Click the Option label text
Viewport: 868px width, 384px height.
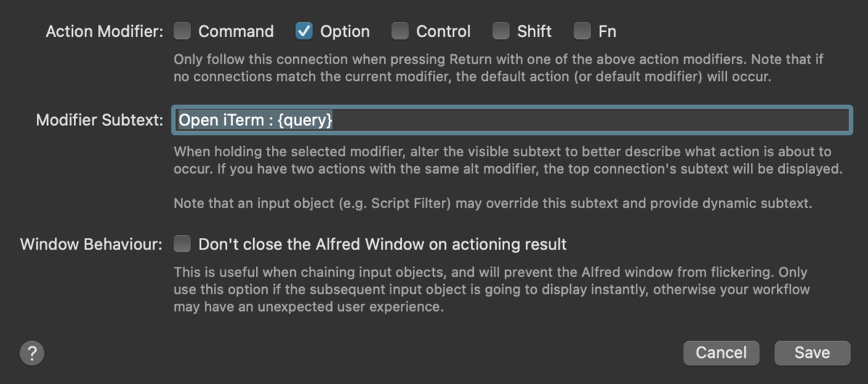(345, 31)
